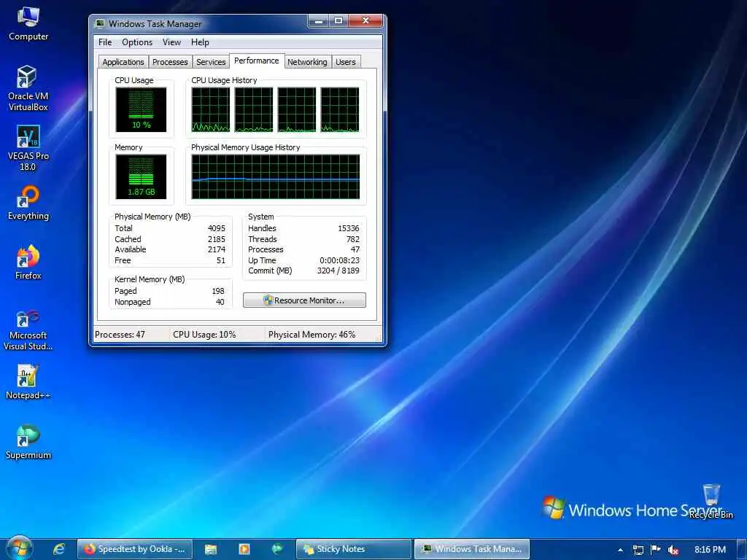Click the Threads value 782
747x560 pixels.
tap(353, 239)
